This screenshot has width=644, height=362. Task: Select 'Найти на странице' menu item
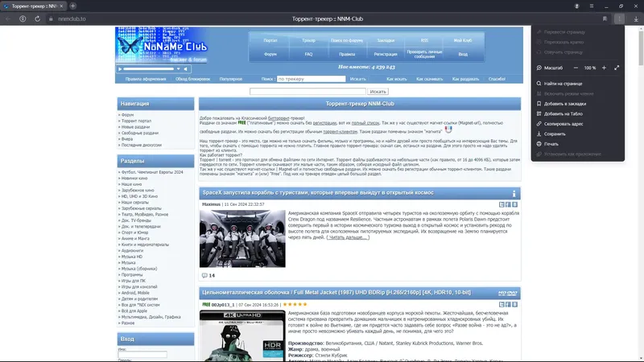[x=577, y=84]
